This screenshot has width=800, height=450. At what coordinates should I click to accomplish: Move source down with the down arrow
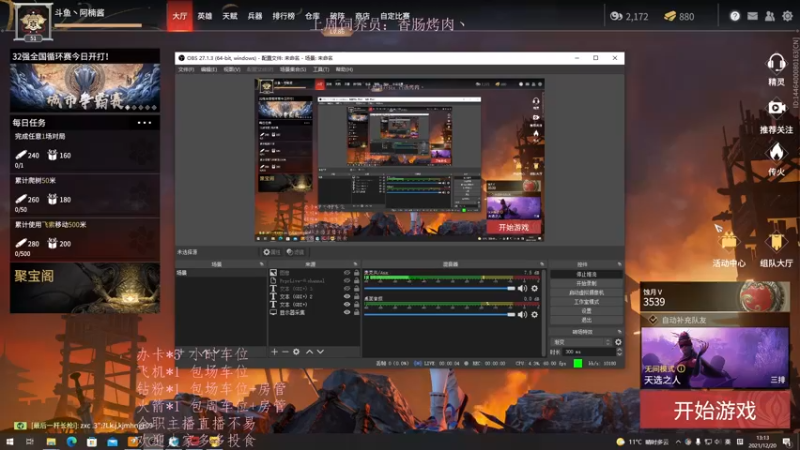(320, 352)
